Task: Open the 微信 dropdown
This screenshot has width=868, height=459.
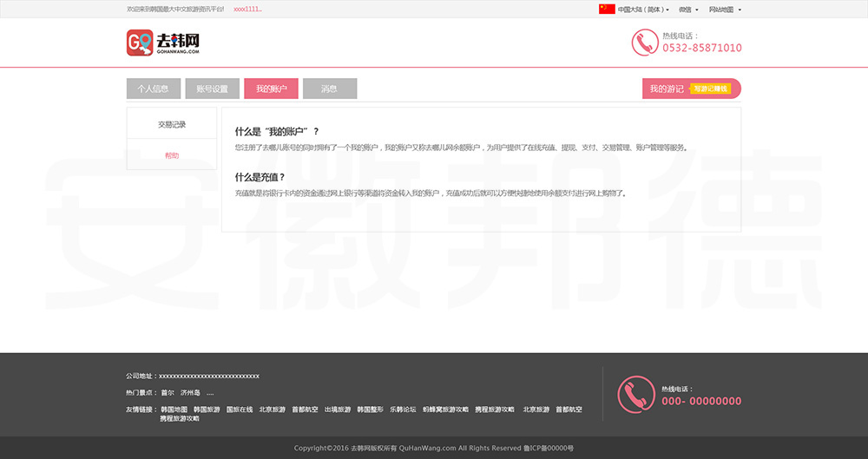Action: [688, 10]
